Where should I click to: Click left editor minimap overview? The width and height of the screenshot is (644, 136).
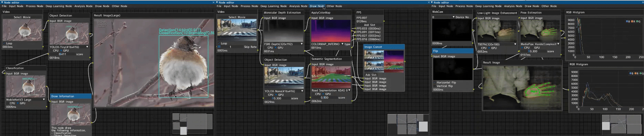pos(193,124)
